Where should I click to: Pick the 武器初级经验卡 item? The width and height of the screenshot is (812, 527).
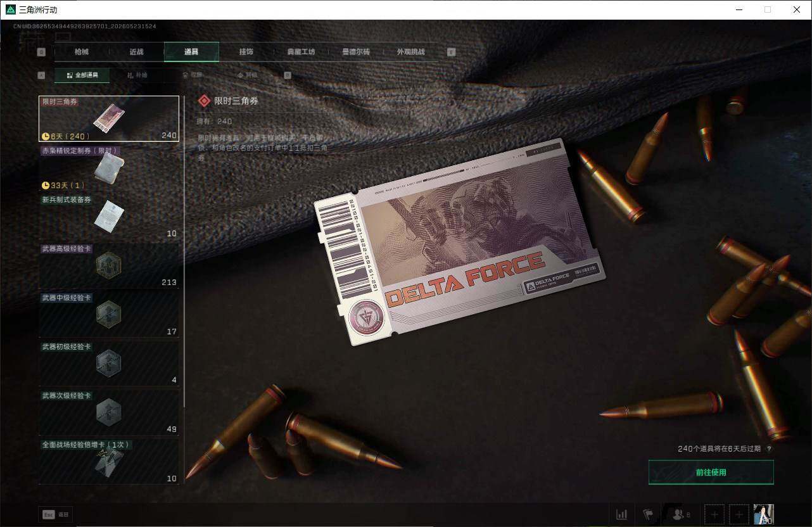(109, 364)
